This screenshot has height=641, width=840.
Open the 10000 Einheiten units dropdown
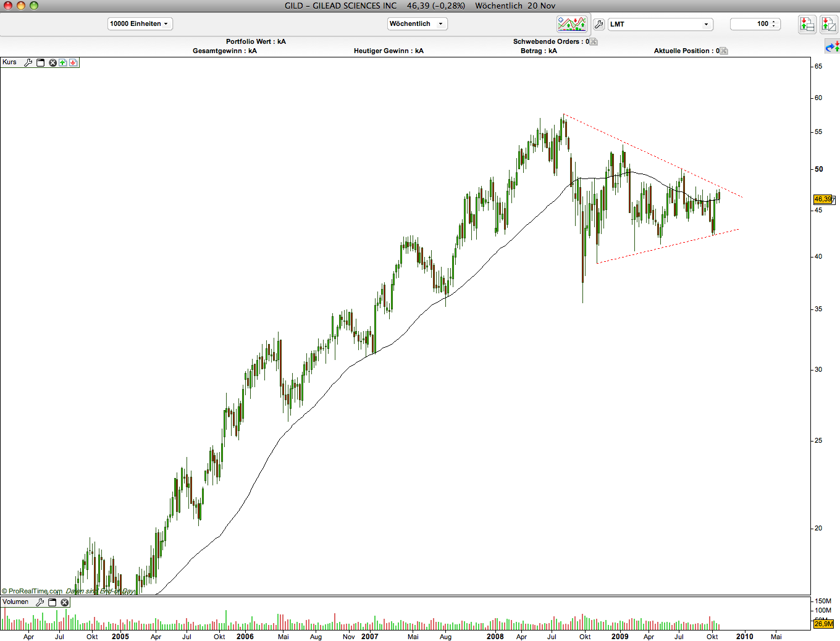click(x=140, y=24)
